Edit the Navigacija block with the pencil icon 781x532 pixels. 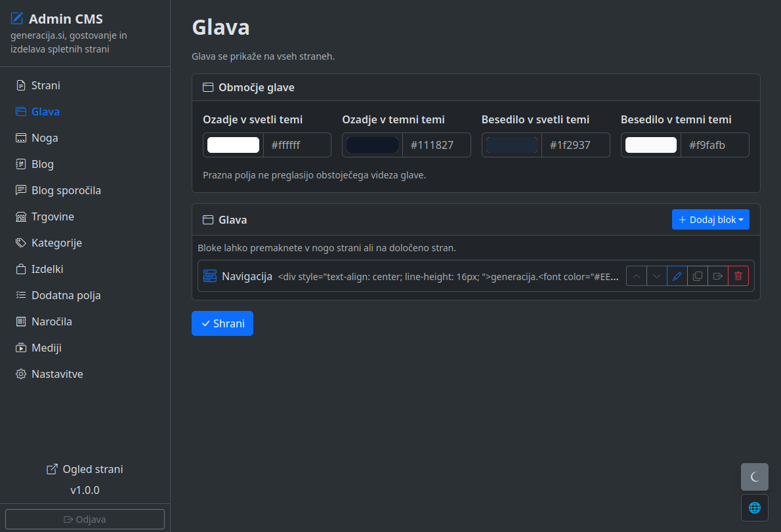677,276
